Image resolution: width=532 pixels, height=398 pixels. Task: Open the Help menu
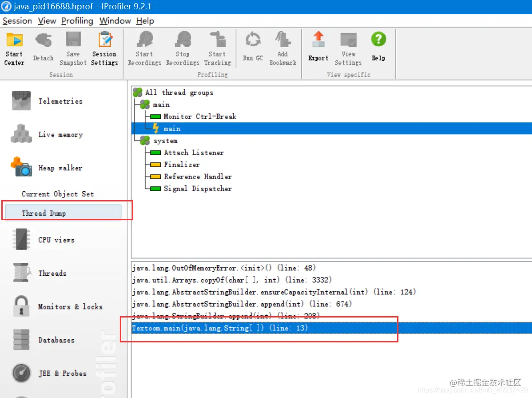145,21
